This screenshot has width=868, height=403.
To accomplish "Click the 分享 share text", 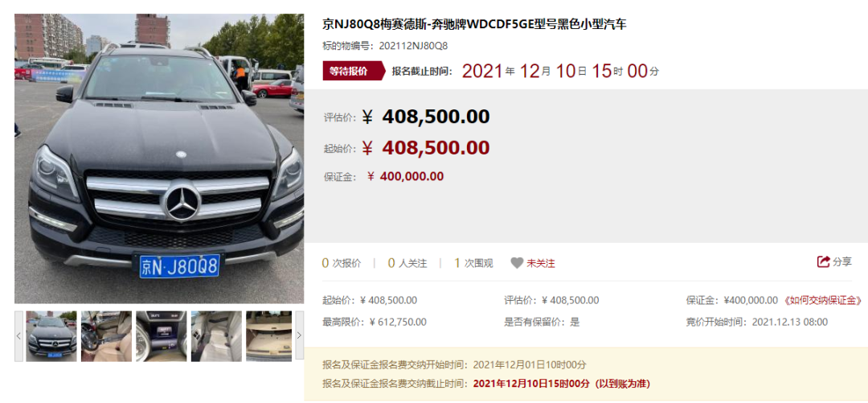I will [842, 261].
